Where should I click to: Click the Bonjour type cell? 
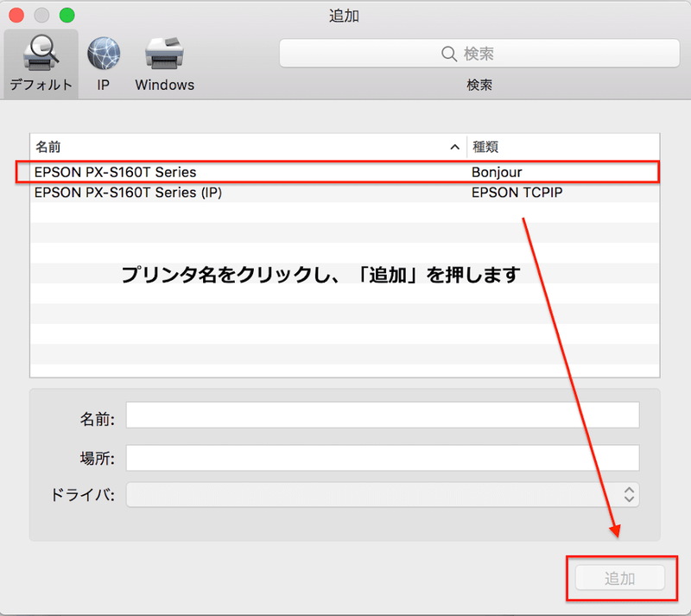(497, 172)
